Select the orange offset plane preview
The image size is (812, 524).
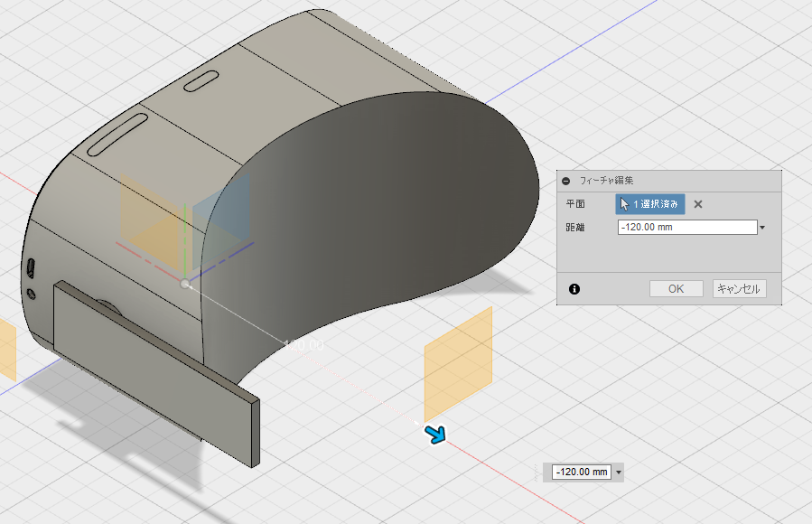point(458,364)
